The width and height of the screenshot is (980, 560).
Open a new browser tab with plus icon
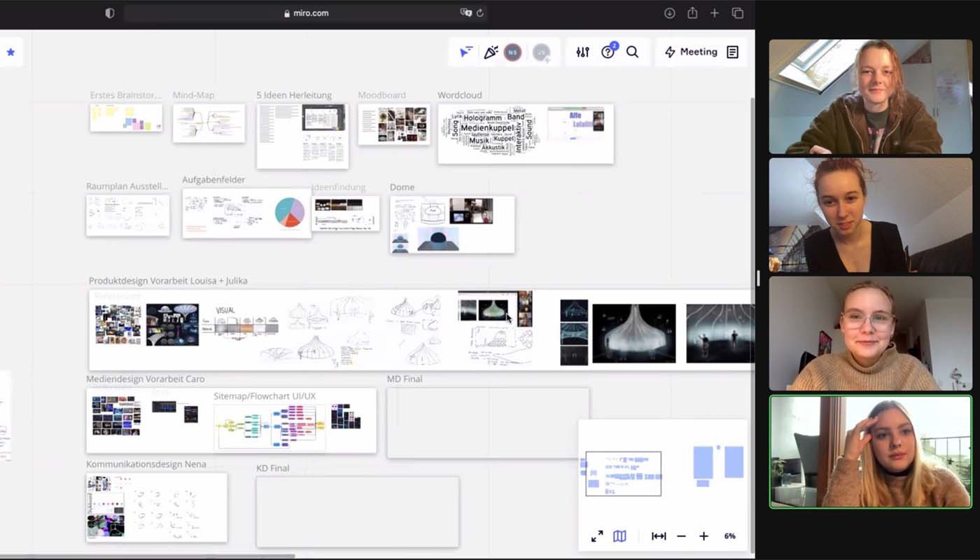tap(715, 13)
